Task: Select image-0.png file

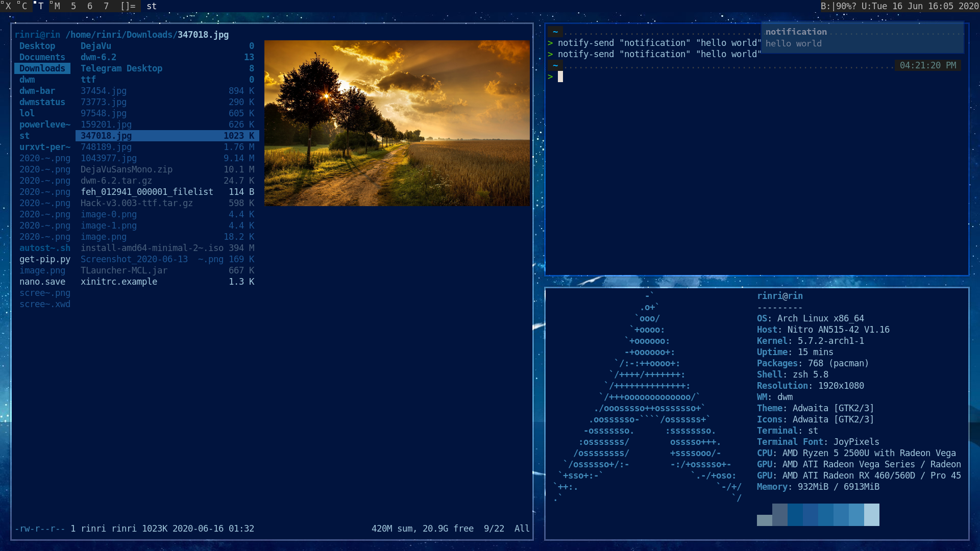Action: click(167, 214)
